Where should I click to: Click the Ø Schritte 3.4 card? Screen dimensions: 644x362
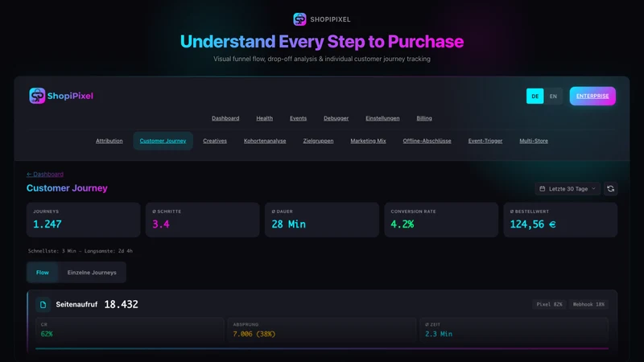tap(203, 220)
